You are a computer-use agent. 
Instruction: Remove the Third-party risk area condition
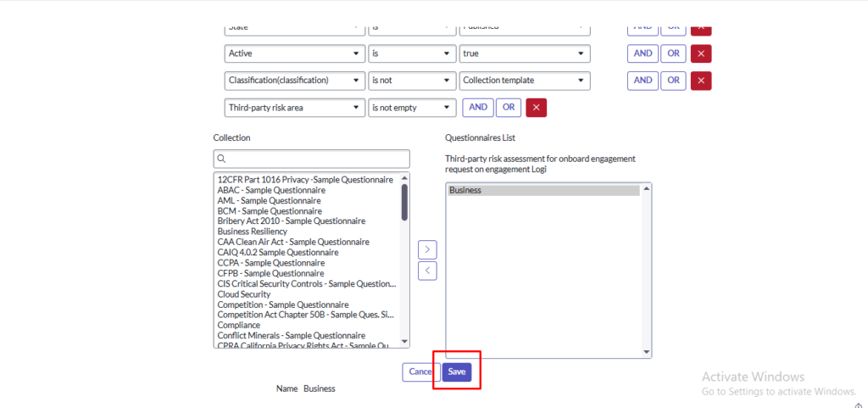point(536,108)
